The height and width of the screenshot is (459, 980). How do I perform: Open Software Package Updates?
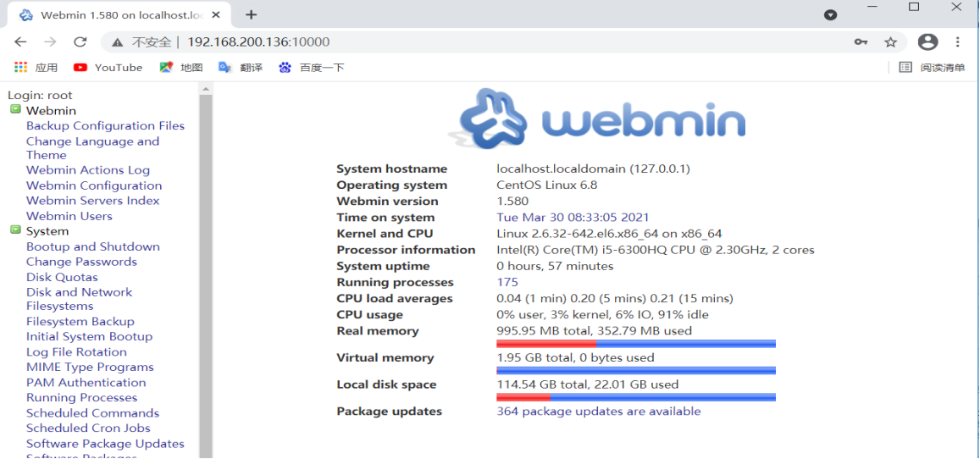(x=105, y=444)
